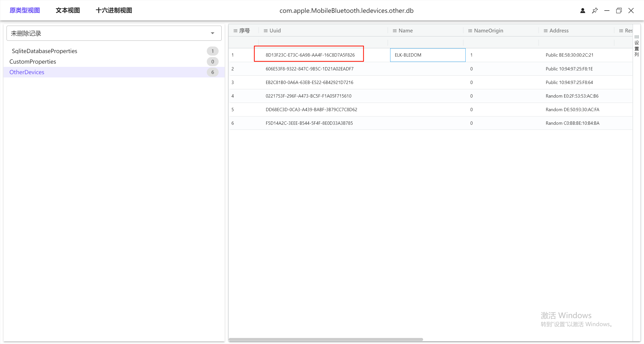
Task: Select the row with Random E0:2F:53:53:AC:B6
Action: (x=572, y=96)
